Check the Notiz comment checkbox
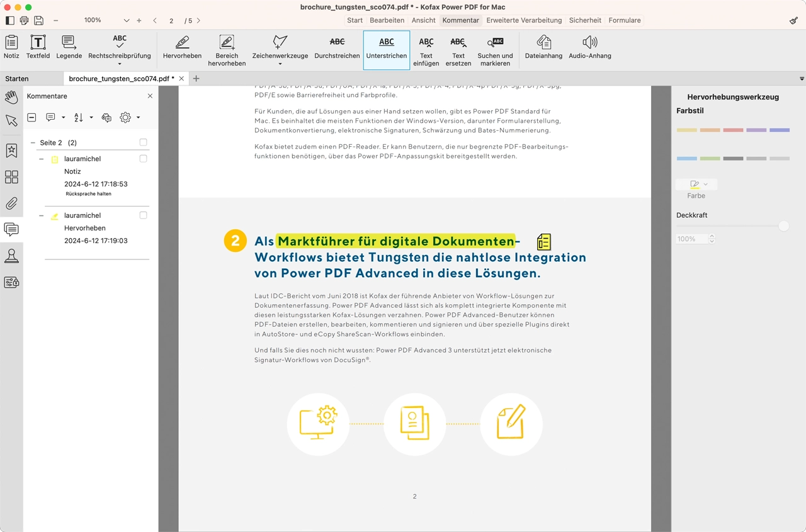Image resolution: width=806 pixels, height=532 pixels. (144, 159)
